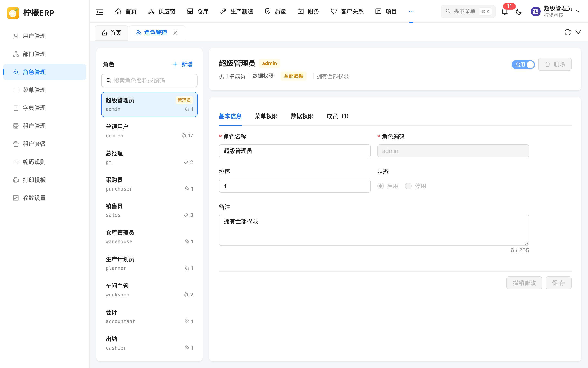Viewport: 588px width, 368px height.
Task: Close the 角色管理 tab
Action: pos(175,33)
